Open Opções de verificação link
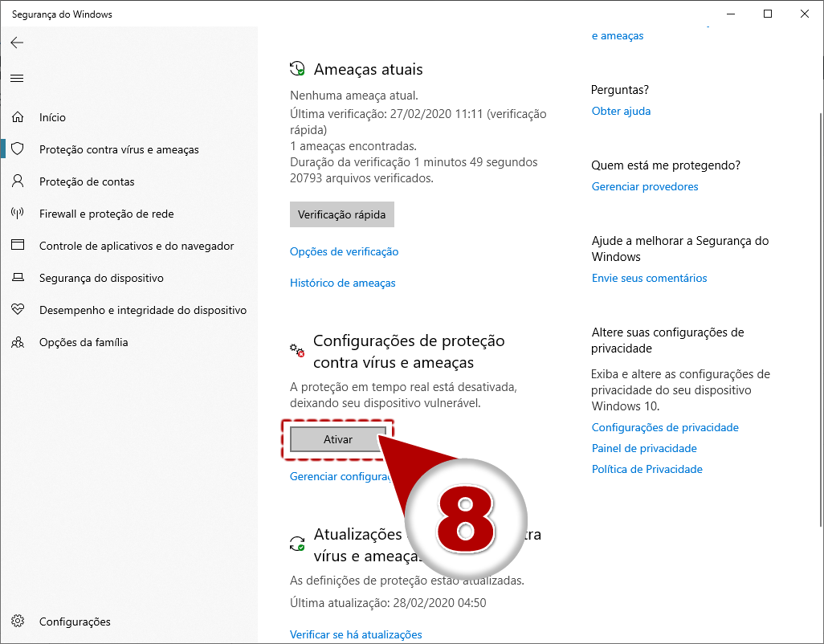Viewport: 824px width, 644px height. pyautogui.click(x=345, y=251)
